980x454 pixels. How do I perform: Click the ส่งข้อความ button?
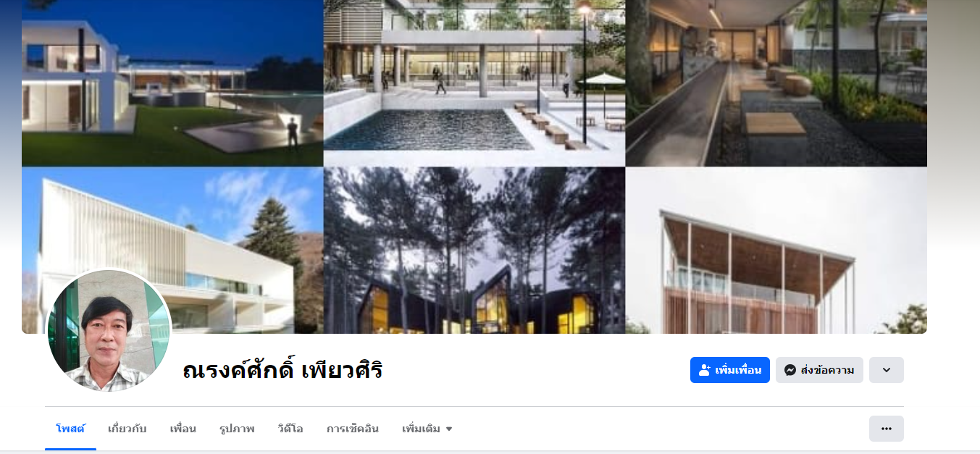819,370
